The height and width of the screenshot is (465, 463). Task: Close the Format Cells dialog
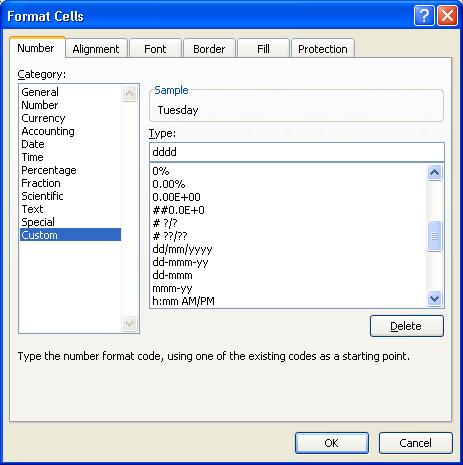click(x=447, y=16)
